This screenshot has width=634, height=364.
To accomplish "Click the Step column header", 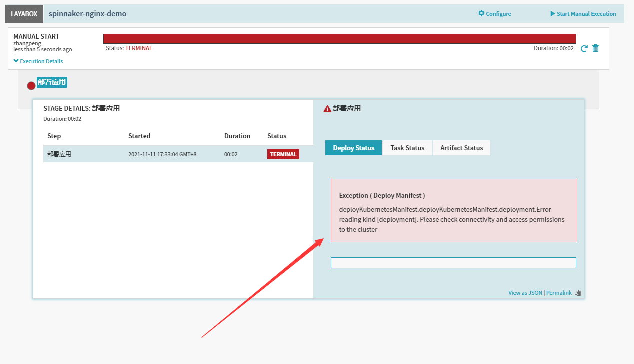I will click(x=54, y=136).
